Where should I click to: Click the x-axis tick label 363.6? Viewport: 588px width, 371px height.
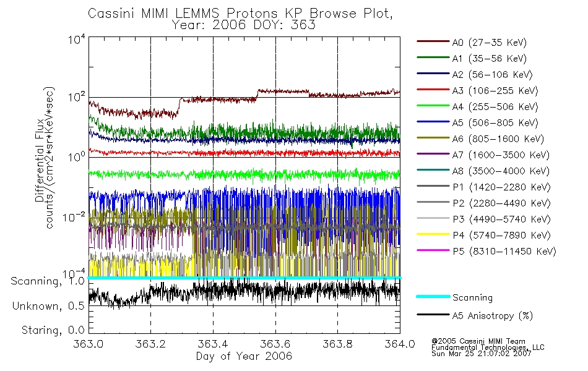click(x=275, y=344)
